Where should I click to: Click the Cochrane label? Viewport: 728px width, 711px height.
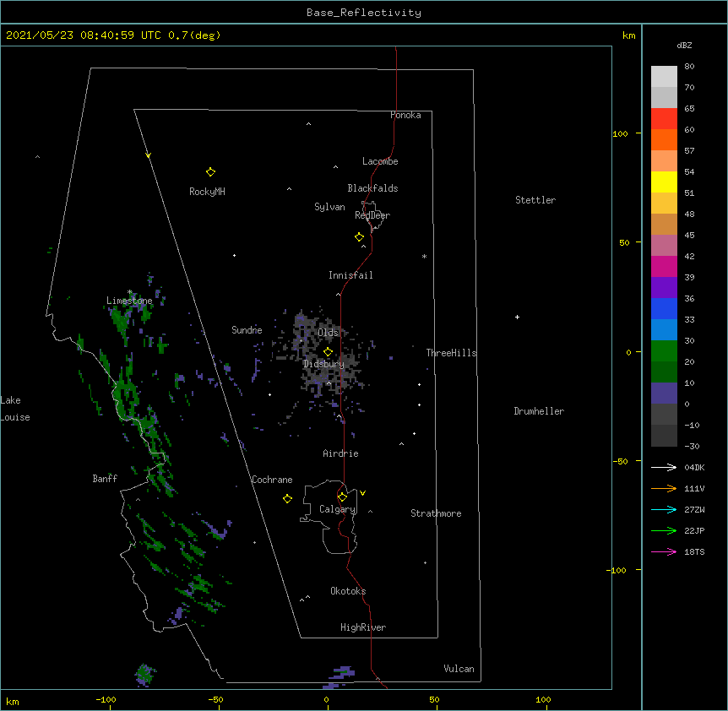[x=272, y=480]
